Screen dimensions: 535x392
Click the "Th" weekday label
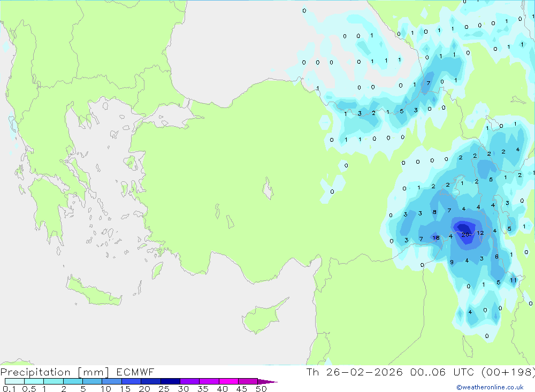[x=312, y=372]
